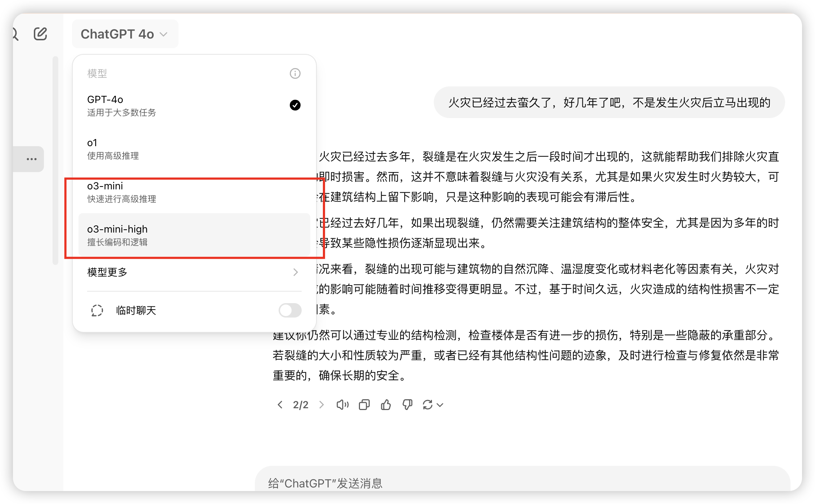
Task: Regenerate the response
Action: (x=428, y=405)
